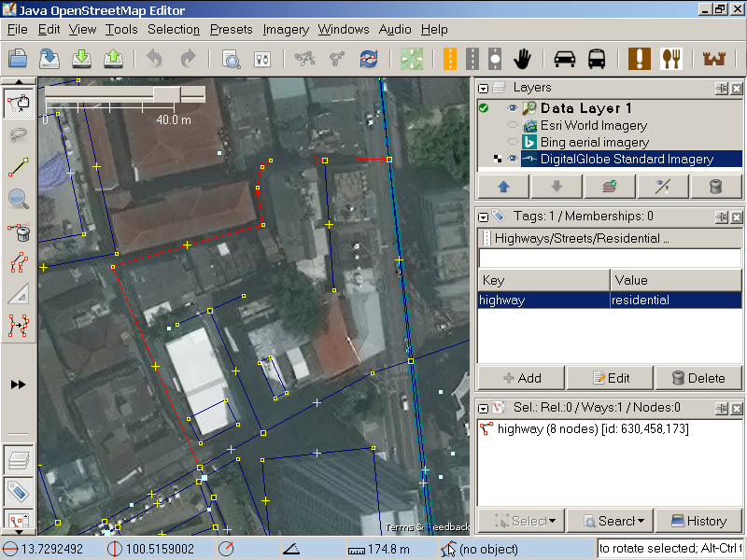Click the History button
The image size is (747, 560).
click(698, 521)
